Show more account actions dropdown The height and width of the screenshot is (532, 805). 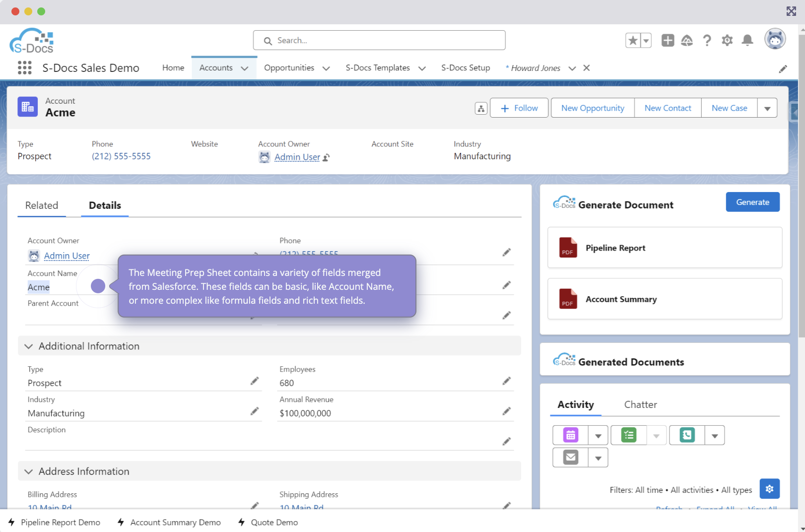(x=767, y=108)
